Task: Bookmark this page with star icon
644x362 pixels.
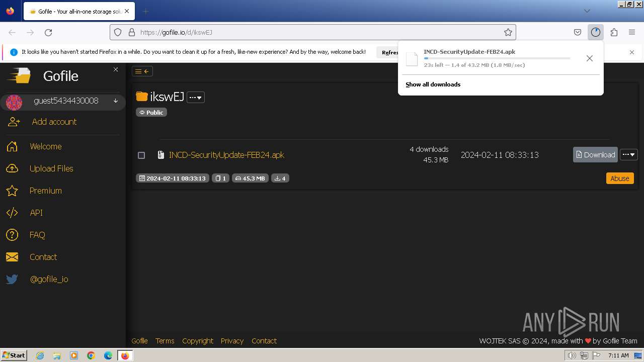Action: pos(508,32)
